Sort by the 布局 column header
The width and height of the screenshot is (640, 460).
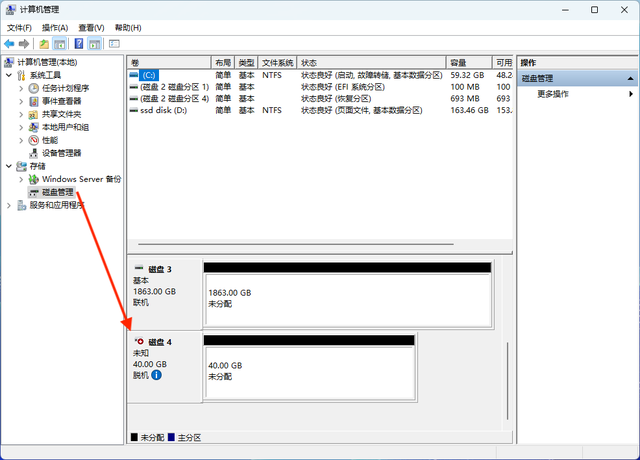click(223, 63)
